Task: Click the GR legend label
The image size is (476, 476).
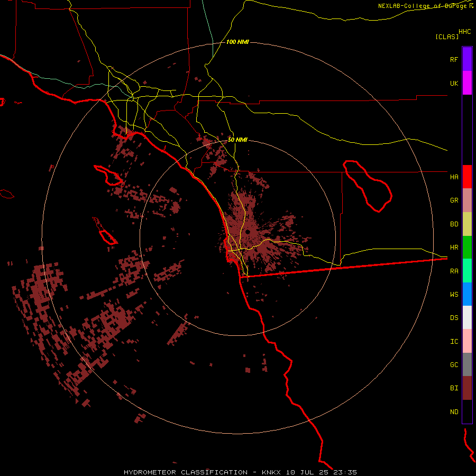Action: coord(454,200)
